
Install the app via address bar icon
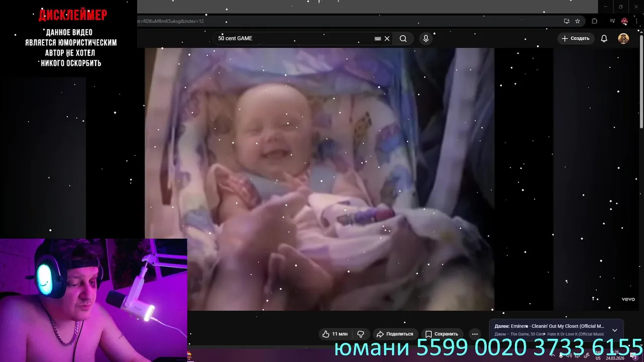567,21
